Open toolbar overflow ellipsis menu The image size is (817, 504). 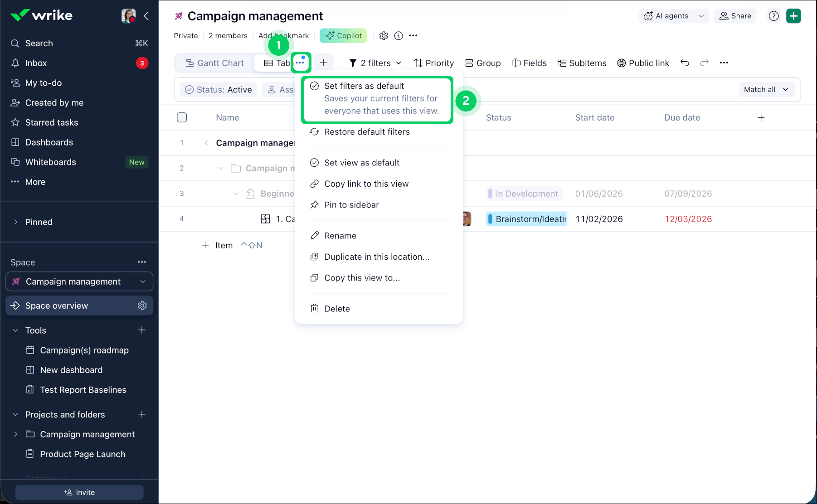click(x=724, y=63)
